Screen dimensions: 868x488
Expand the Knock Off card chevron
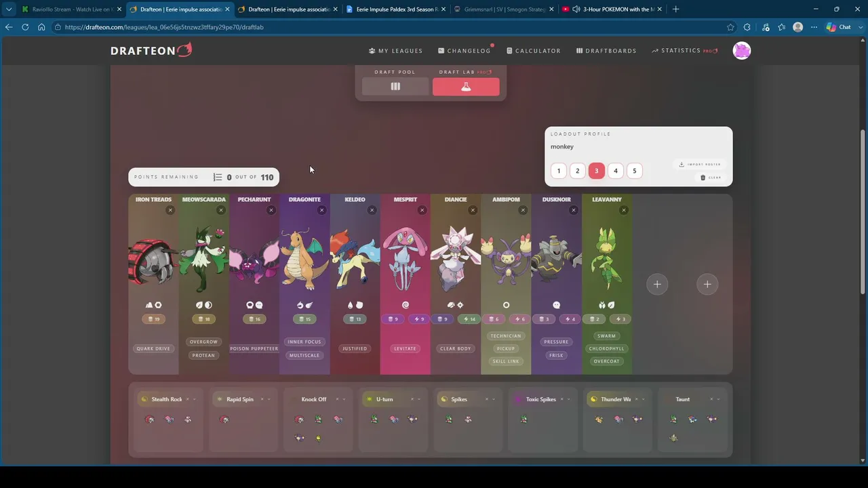pyautogui.click(x=344, y=399)
